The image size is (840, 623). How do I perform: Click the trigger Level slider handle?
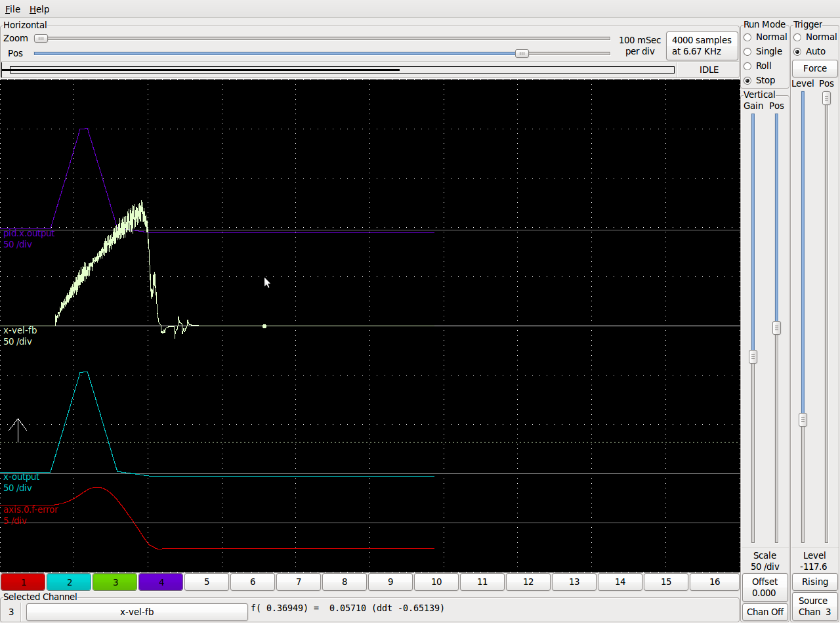coord(803,419)
